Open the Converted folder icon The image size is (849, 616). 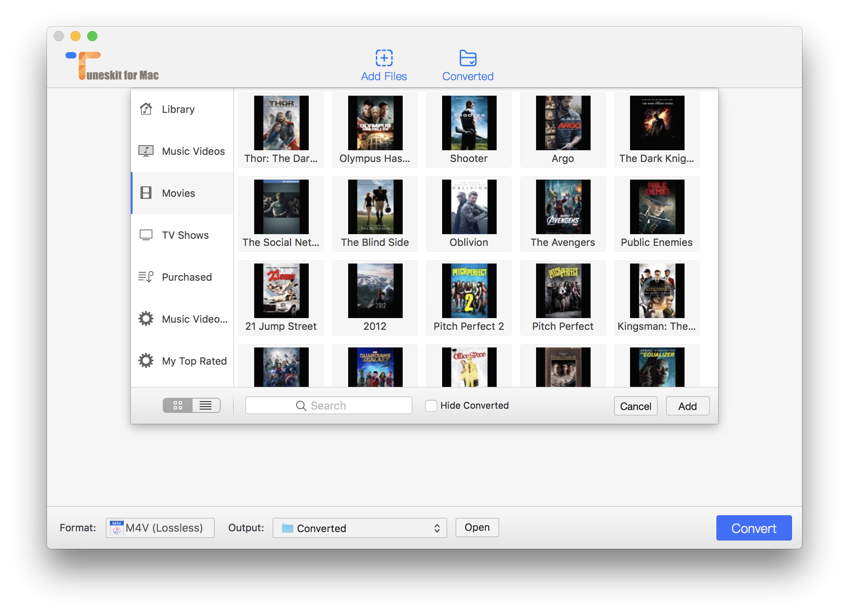[x=468, y=58]
